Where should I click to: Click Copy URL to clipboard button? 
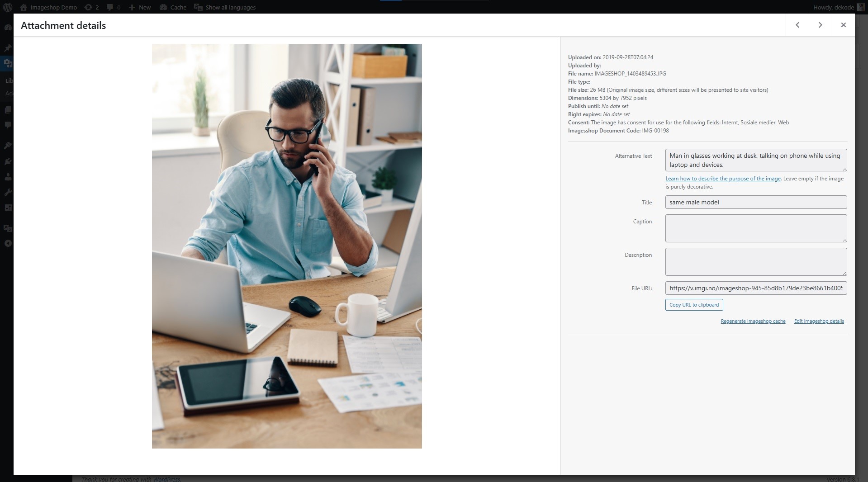coord(694,305)
